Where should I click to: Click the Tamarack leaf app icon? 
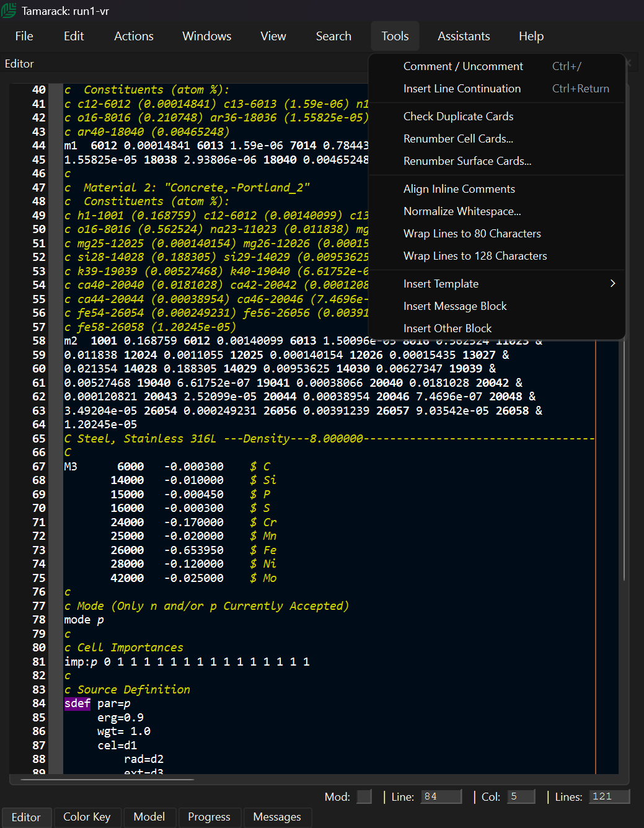[9, 11]
